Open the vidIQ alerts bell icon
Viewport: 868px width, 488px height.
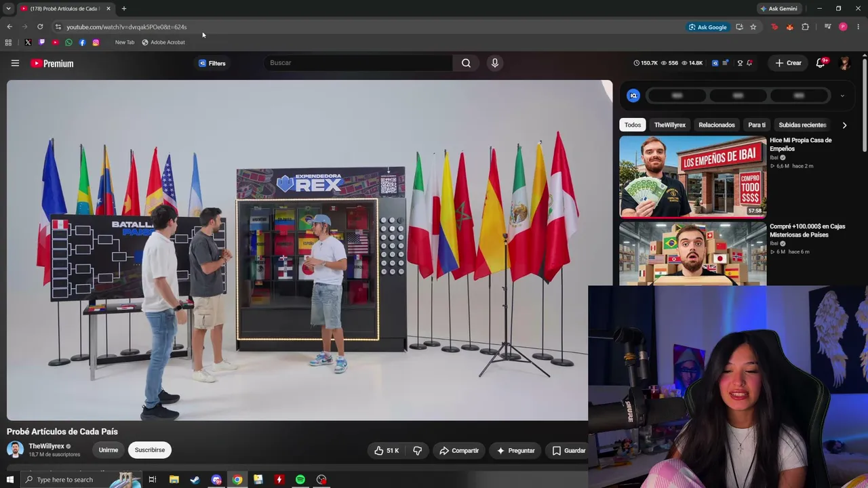pyautogui.click(x=749, y=63)
